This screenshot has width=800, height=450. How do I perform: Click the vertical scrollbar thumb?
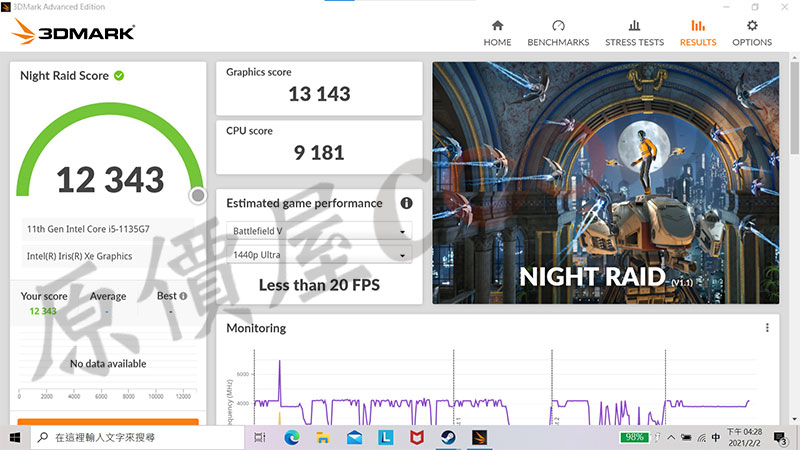click(x=794, y=108)
